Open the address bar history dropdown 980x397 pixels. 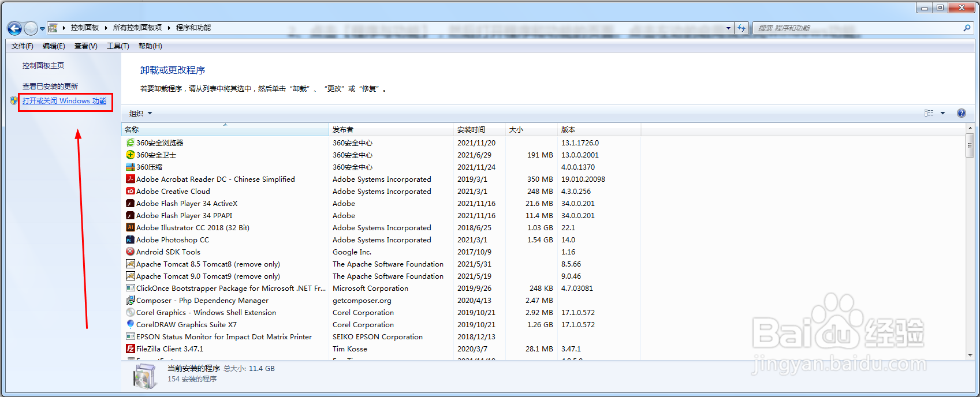[728, 28]
